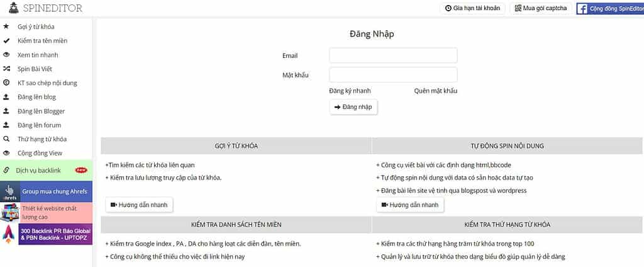
Task: Click the upload icon beside Đăng lên forum
Action: click(x=6, y=125)
